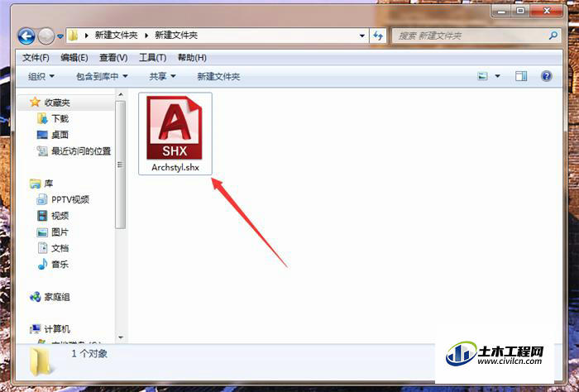Click the 收藏夹 star icon

[35, 102]
